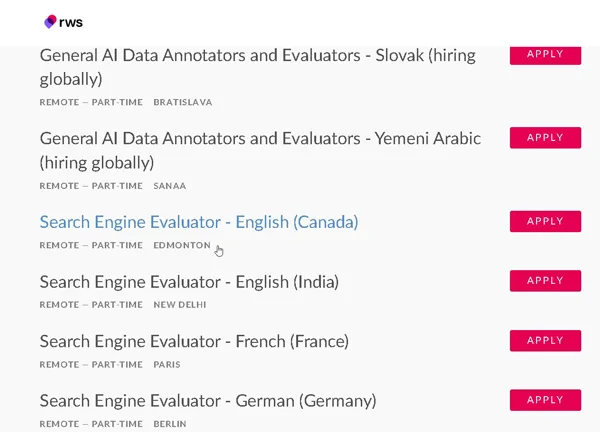Click the BERLIN location label
The height and width of the screenshot is (432, 600).
pos(170,424)
